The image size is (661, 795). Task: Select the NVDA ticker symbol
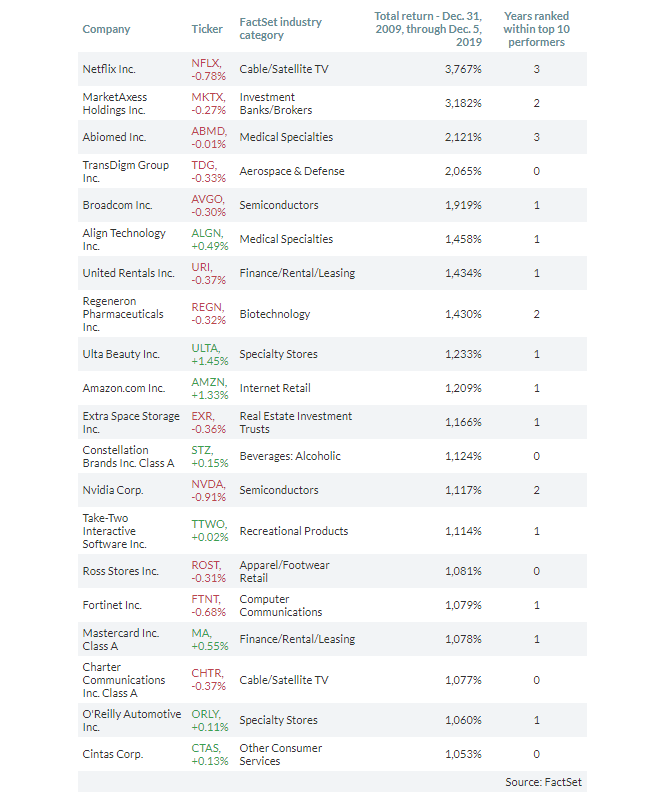click(x=208, y=484)
